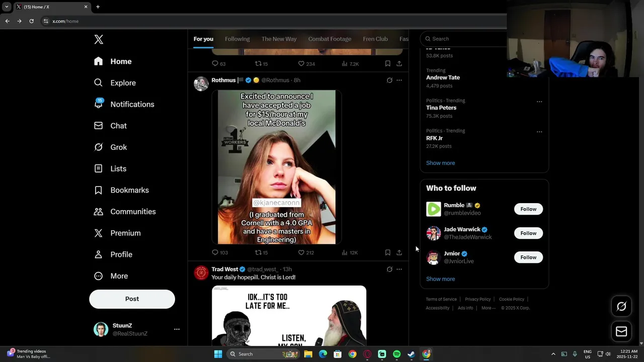The height and width of the screenshot is (362, 644).
Task: Bookmark the post with 7.2K views
Action: pyautogui.click(x=387, y=64)
